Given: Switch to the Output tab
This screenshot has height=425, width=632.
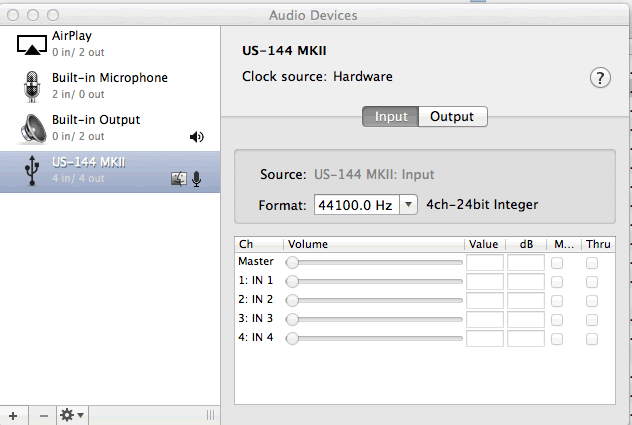Looking at the screenshot, I should pos(453,117).
